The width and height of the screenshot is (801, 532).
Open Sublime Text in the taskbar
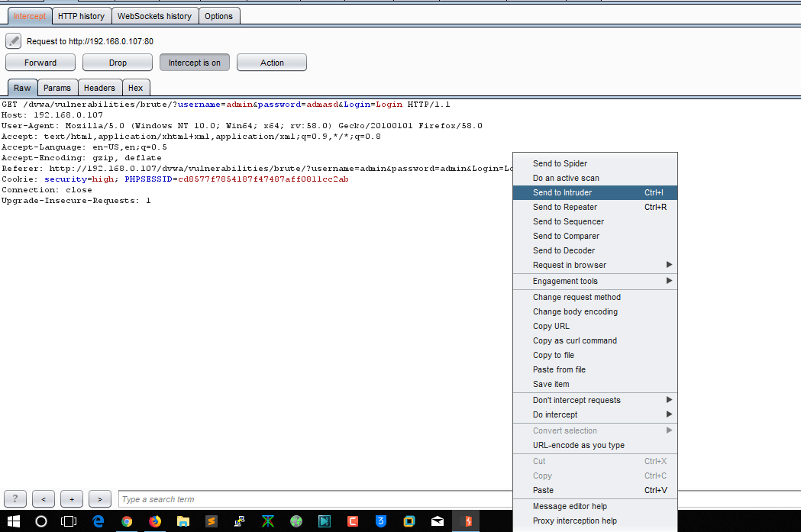coord(212,521)
